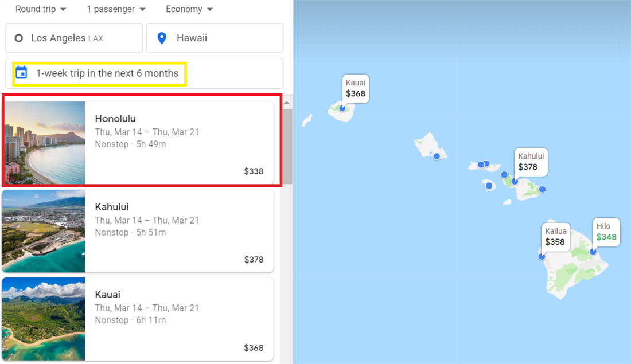Select the Kauai $368 price marker on map
The height and width of the screenshot is (364, 631).
coord(356,88)
